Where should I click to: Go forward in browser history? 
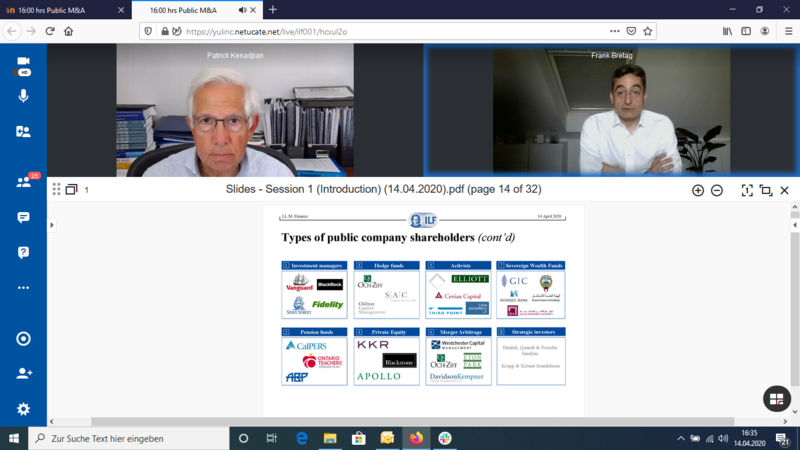31,32
